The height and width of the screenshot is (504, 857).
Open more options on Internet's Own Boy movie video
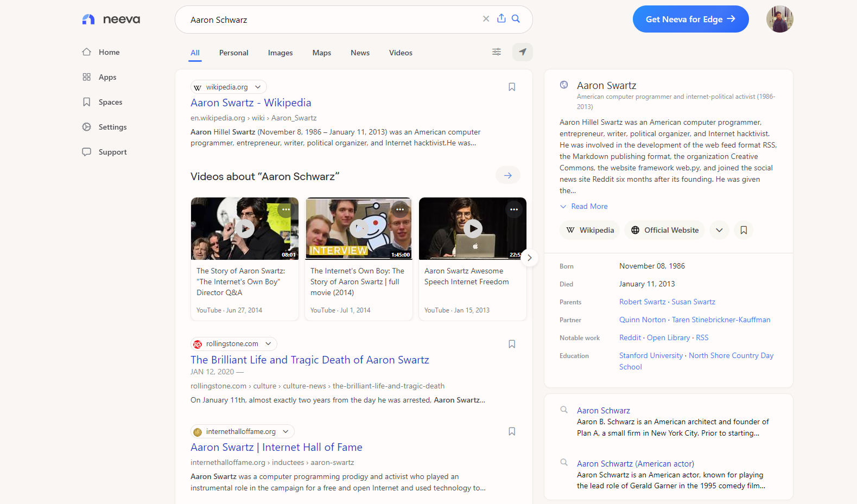coord(400,209)
